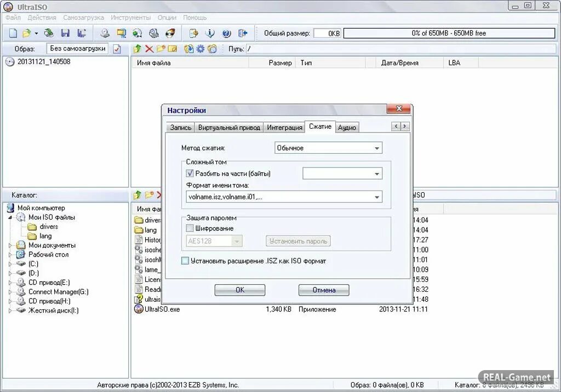The height and width of the screenshot is (392, 561).
Task: Select the Сжатие tab
Action: [320, 126]
